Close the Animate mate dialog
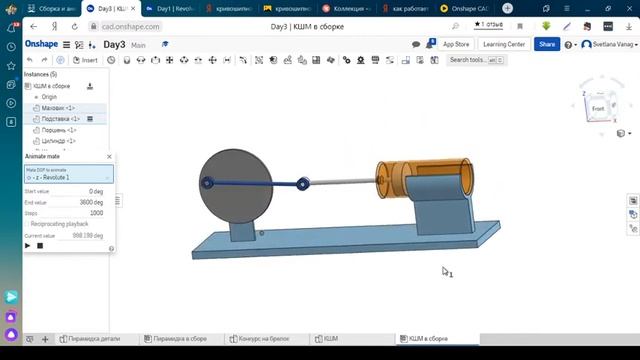The height and width of the screenshot is (360, 640). [109, 156]
